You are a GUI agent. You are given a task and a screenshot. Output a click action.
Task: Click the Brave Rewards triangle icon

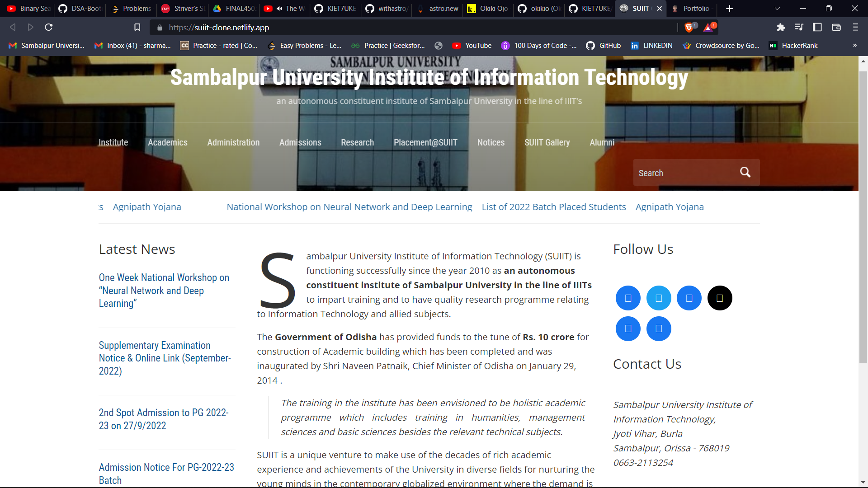pyautogui.click(x=709, y=27)
